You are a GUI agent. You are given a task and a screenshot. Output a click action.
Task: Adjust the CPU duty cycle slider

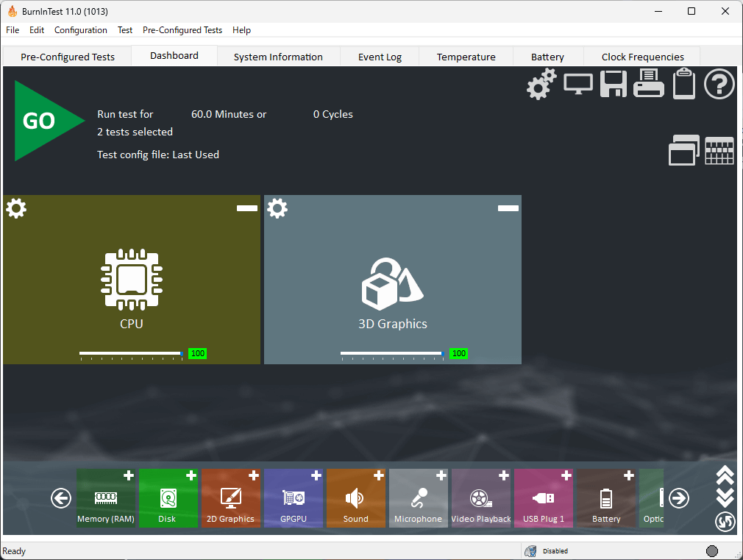pyautogui.click(x=131, y=354)
